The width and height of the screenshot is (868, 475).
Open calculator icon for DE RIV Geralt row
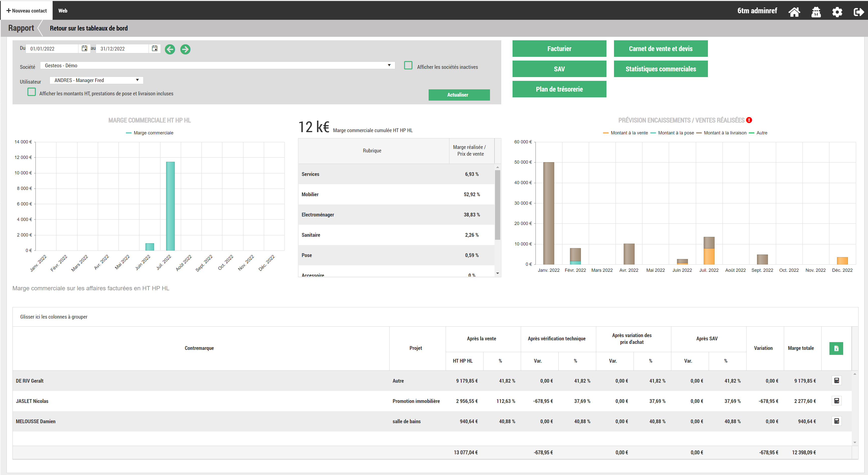[836, 380]
